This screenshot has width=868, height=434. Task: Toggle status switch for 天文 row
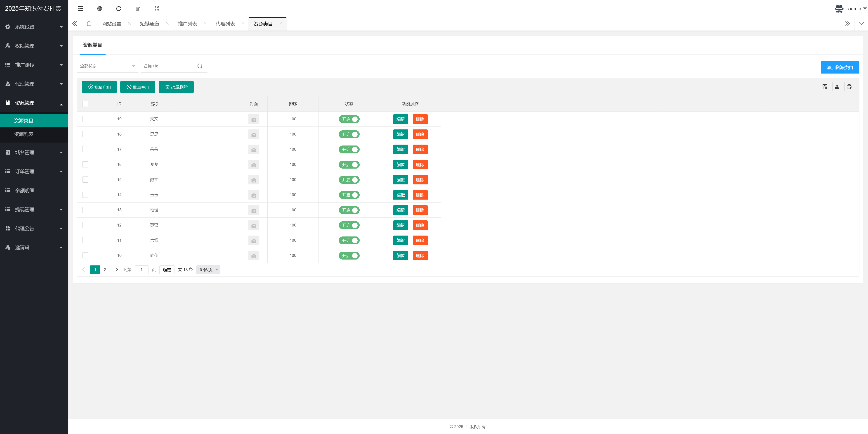[x=349, y=119]
